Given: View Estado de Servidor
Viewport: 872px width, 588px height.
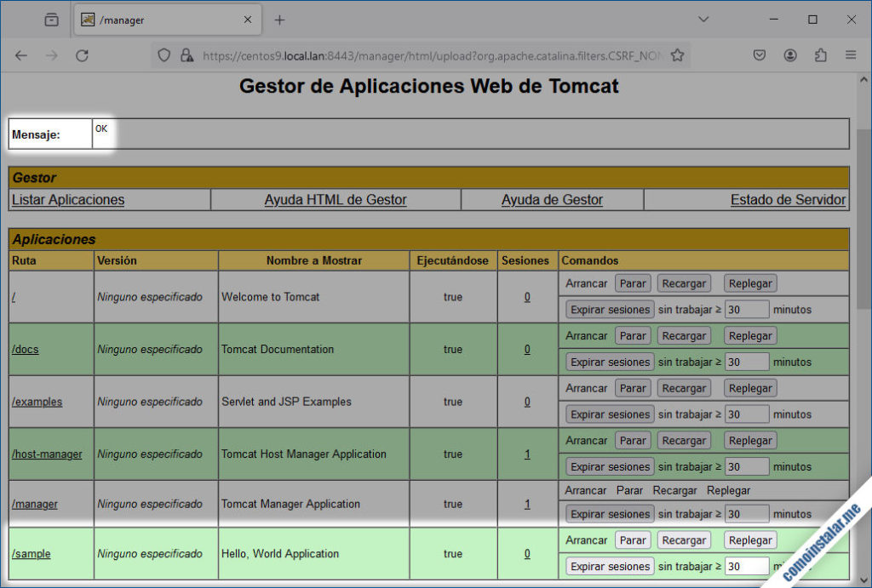Looking at the screenshot, I should pos(787,199).
